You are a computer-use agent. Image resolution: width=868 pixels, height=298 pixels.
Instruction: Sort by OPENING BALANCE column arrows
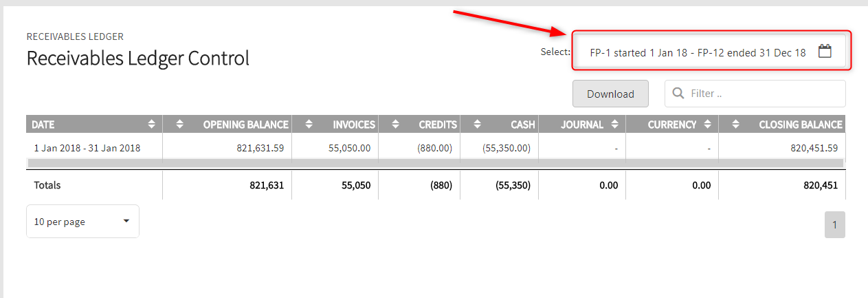(180, 125)
